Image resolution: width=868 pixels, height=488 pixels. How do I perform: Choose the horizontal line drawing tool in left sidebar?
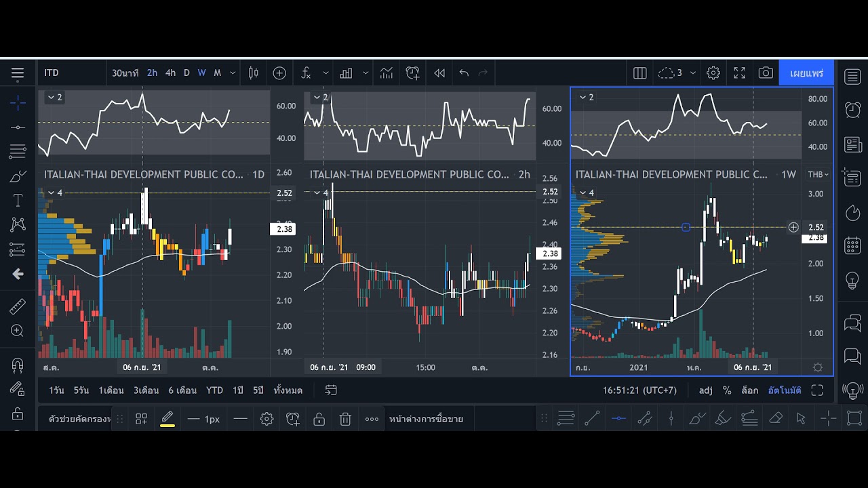(x=18, y=127)
